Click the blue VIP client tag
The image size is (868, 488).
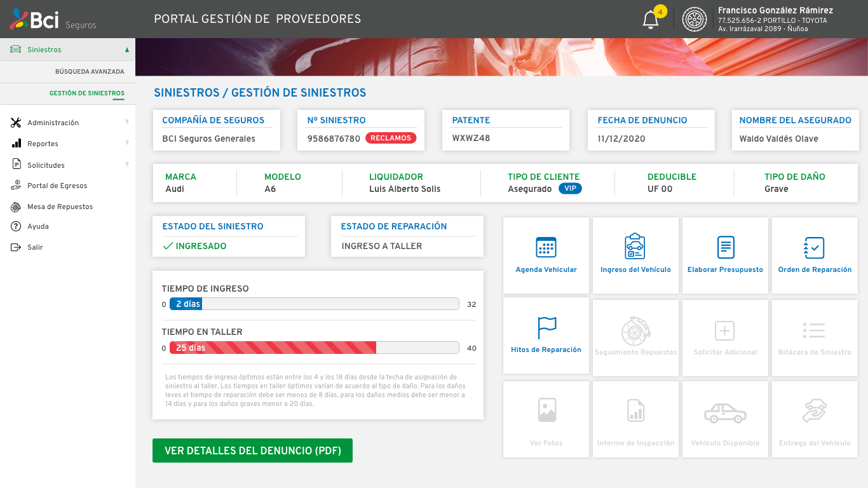[570, 189]
